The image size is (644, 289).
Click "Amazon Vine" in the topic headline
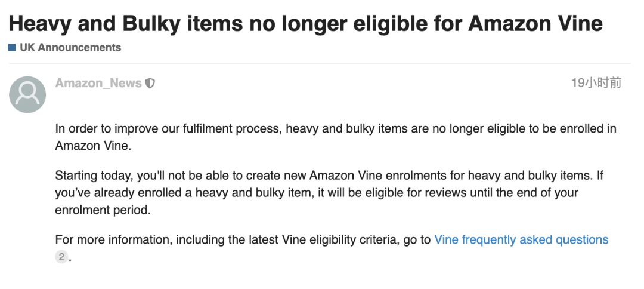pos(535,23)
